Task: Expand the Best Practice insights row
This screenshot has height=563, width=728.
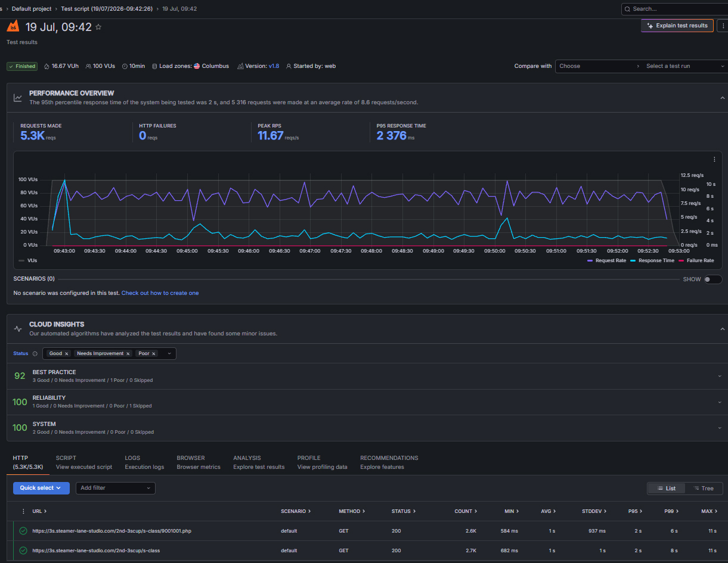Action: click(720, 376)
